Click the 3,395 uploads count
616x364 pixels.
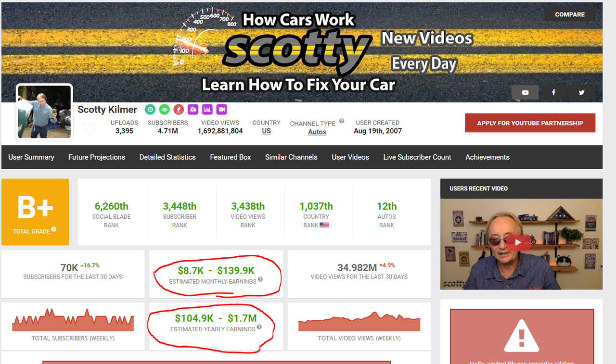coord(124,131)
